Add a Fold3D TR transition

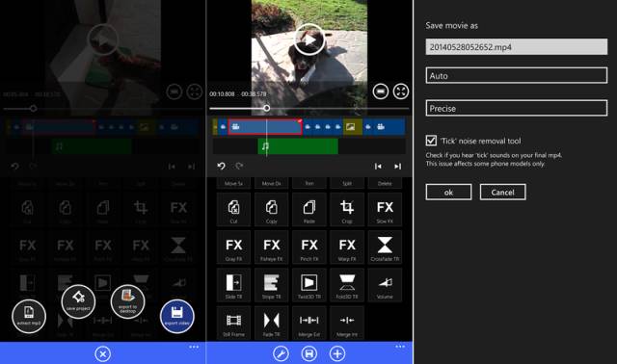point(347,285)
